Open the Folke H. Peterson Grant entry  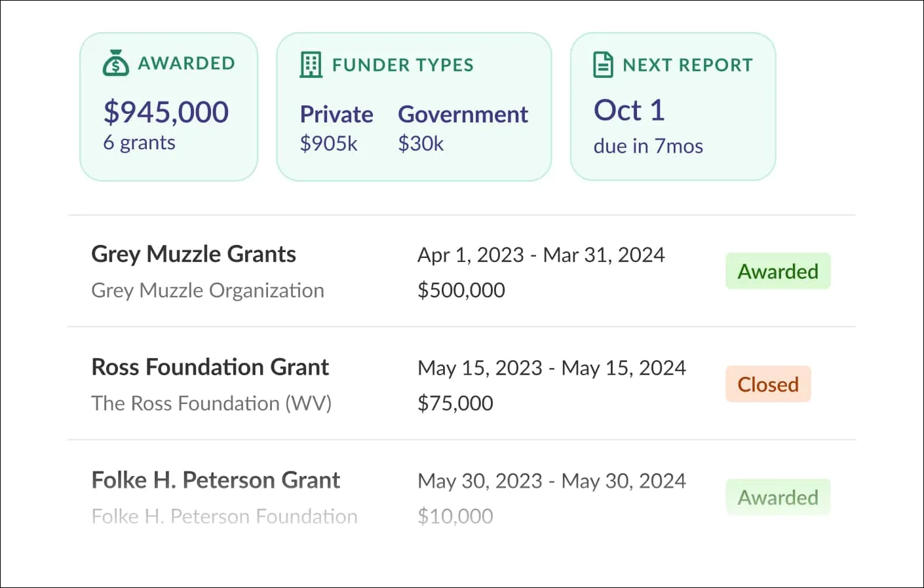click(216, 481)
